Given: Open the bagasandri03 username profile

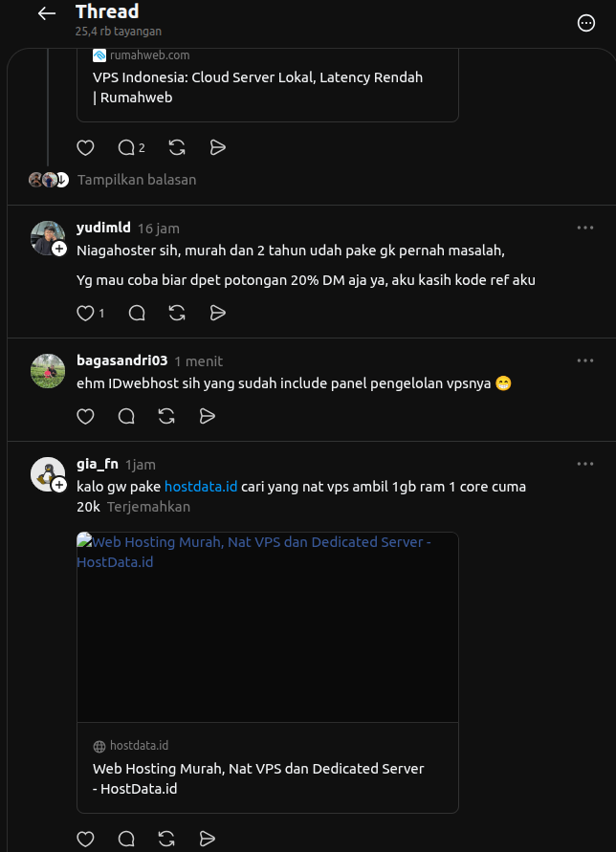Looking at the screenshot, I should (x=121, y=360).
